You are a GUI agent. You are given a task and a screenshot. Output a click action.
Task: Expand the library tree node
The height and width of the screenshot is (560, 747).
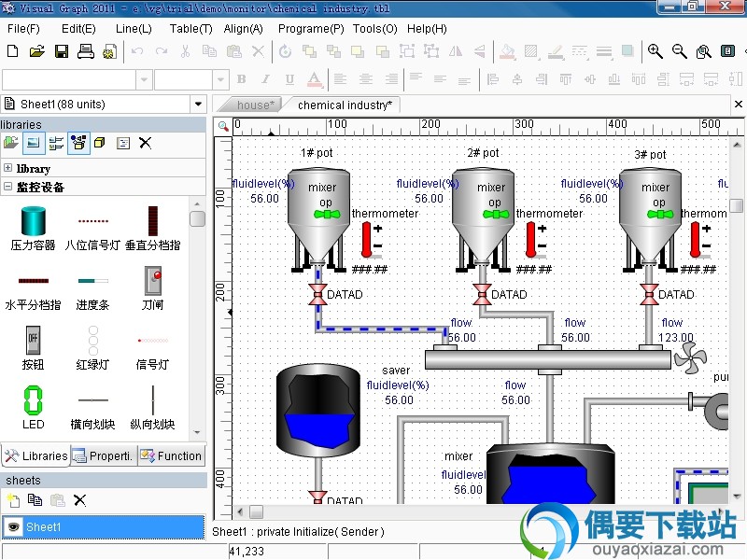pyautogui.click(x=7, y=168)
